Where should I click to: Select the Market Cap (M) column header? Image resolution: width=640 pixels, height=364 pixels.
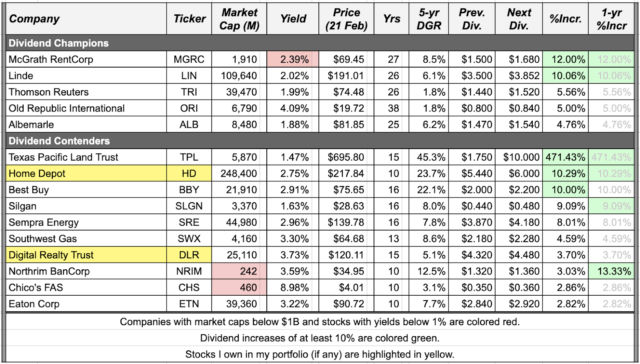coord(239,19)
